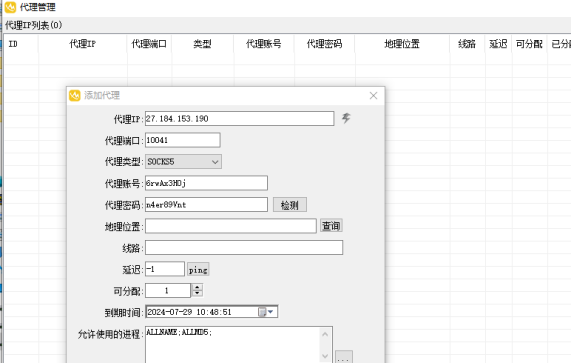
Task: Click the empty 地理位置 input field
Action: [x=231, y=226]
